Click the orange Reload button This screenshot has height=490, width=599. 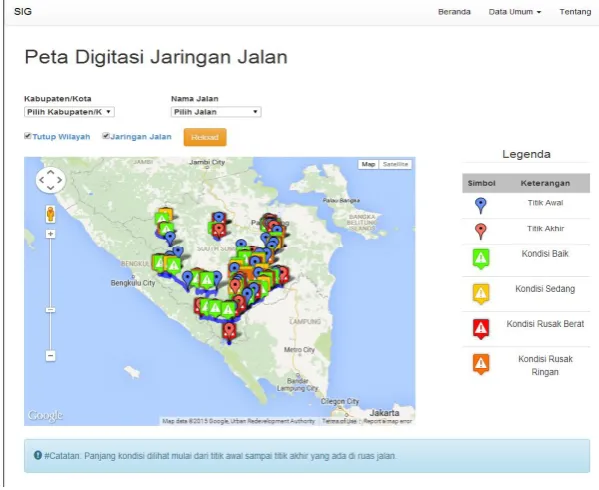point(205,137)
